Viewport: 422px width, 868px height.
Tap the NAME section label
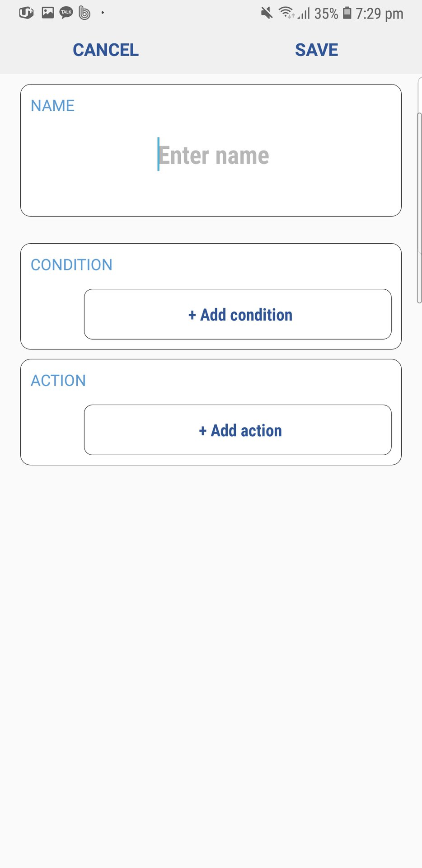click(x=52, y=106)
